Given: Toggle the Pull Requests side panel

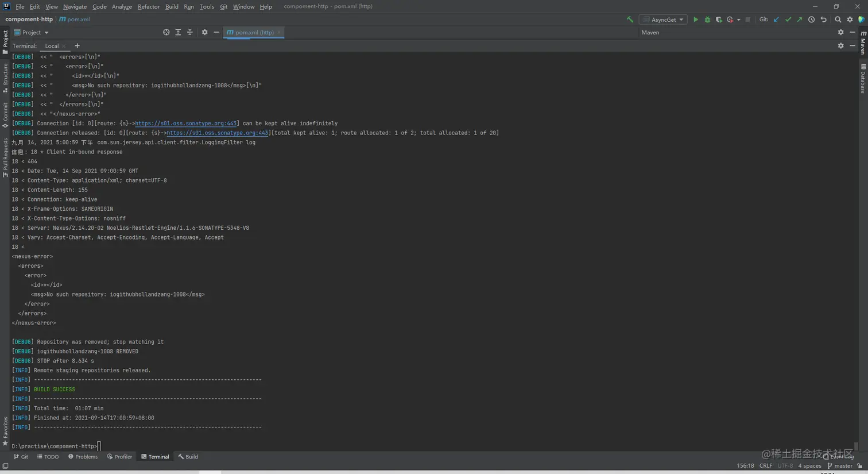Looking at the screenshot, I should (5, 158).
